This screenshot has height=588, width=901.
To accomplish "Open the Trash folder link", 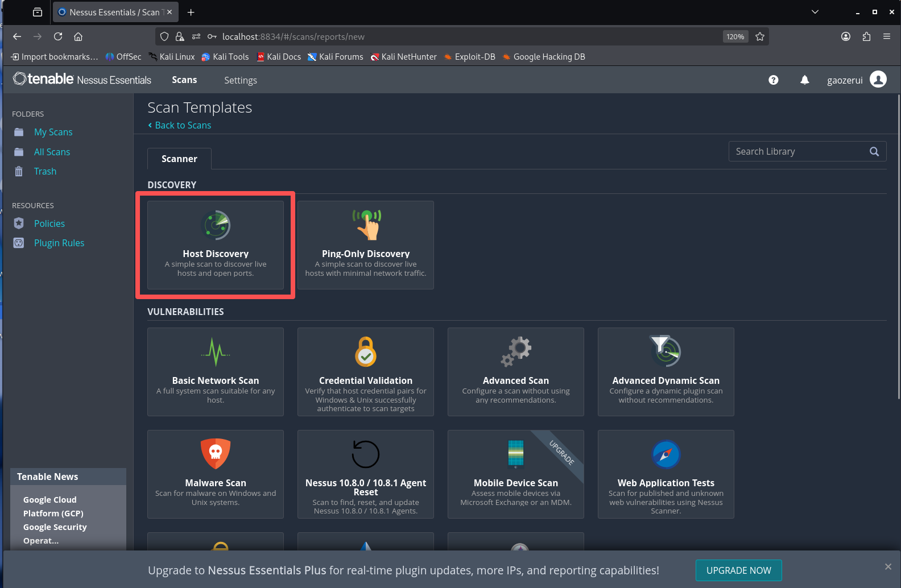I will tap(45, 171).
